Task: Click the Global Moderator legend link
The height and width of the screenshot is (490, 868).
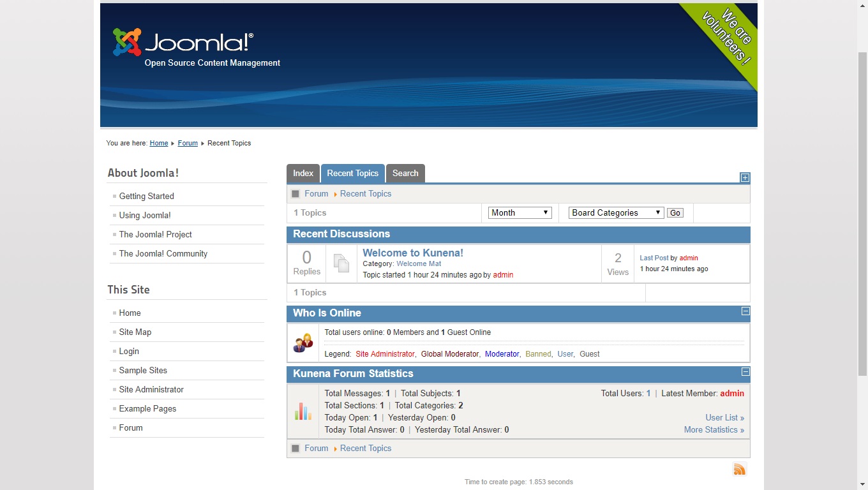Action: (450, 353)
